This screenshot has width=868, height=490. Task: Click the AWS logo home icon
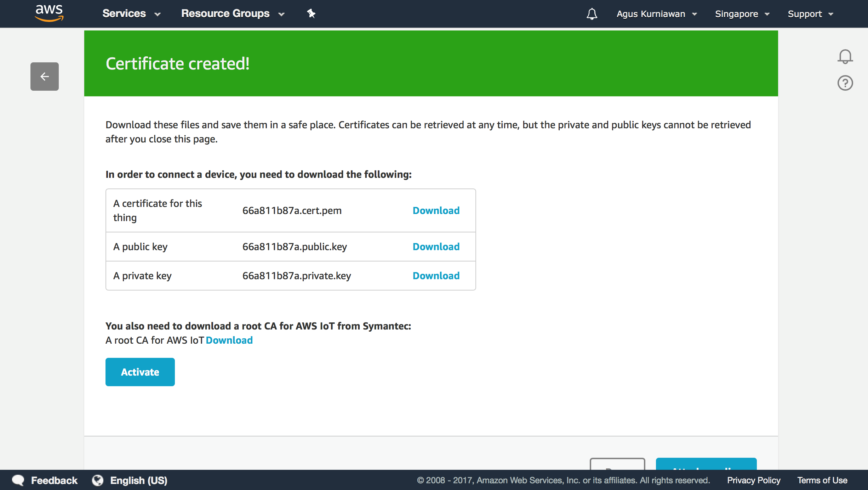(49, 13)
